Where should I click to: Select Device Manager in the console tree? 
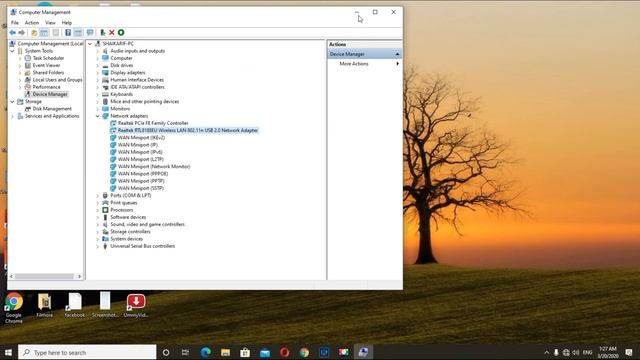click(50, 94)
